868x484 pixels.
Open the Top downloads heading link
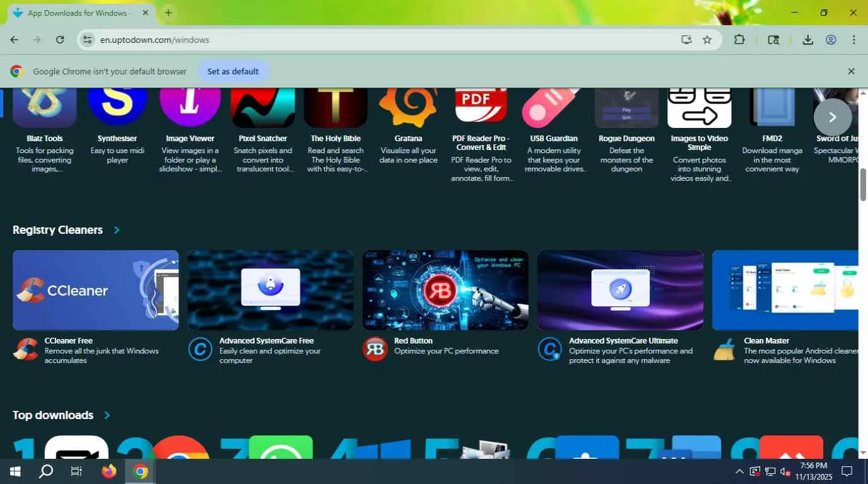53,415
